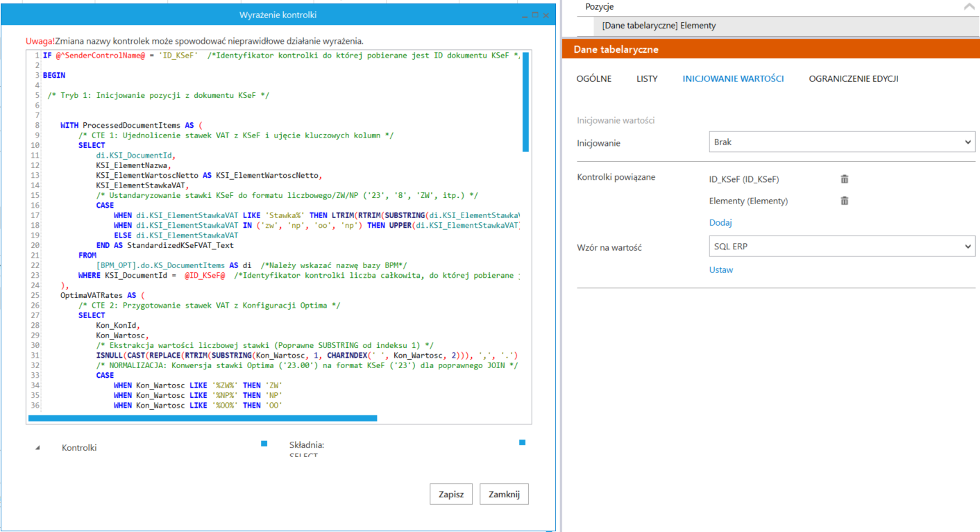Open the LISTY tab
980x532 pixels.
coord(647,78)
